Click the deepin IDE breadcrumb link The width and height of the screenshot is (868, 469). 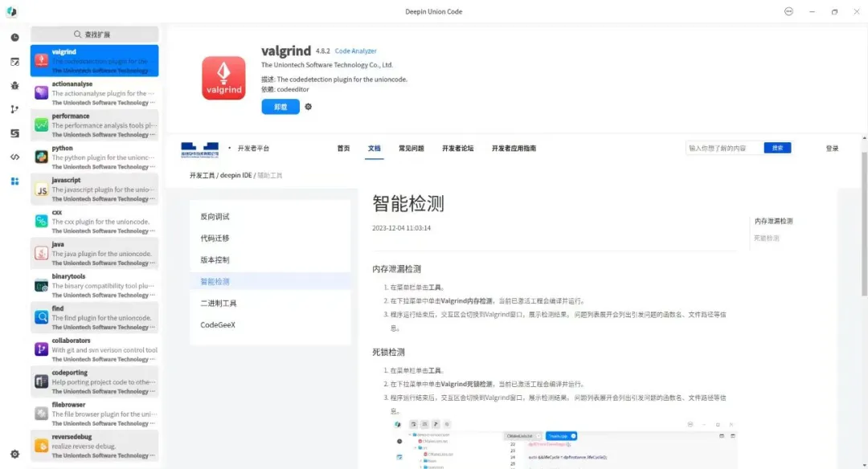235,175
